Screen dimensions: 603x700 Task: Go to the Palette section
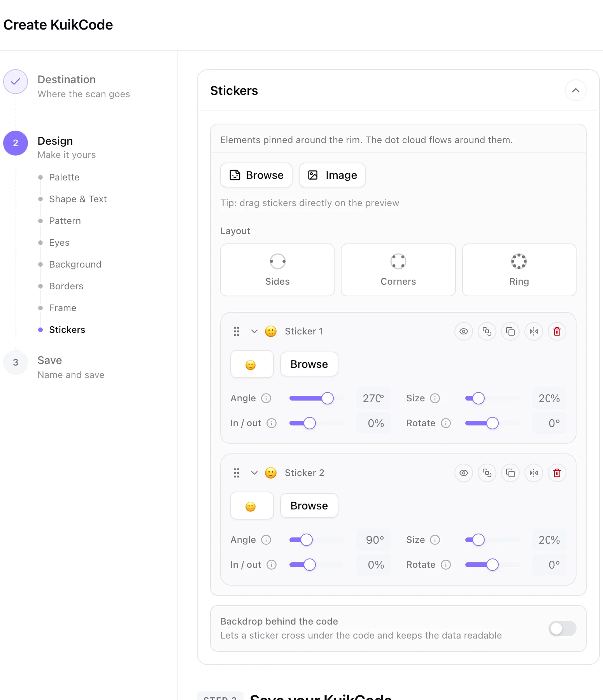pos(64,177)
